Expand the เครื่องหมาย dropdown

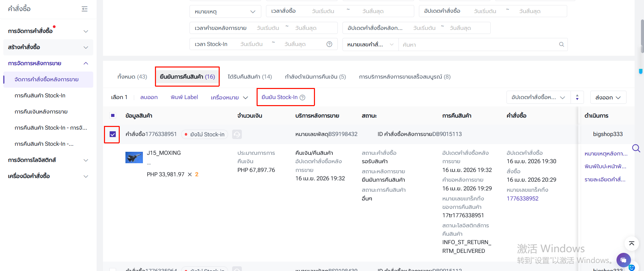[x=229, y=97]
